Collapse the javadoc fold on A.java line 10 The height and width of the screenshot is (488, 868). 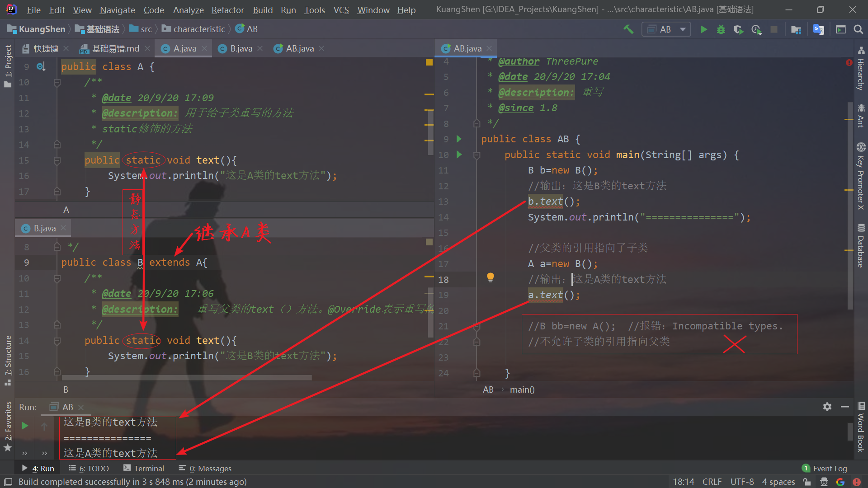57,82
